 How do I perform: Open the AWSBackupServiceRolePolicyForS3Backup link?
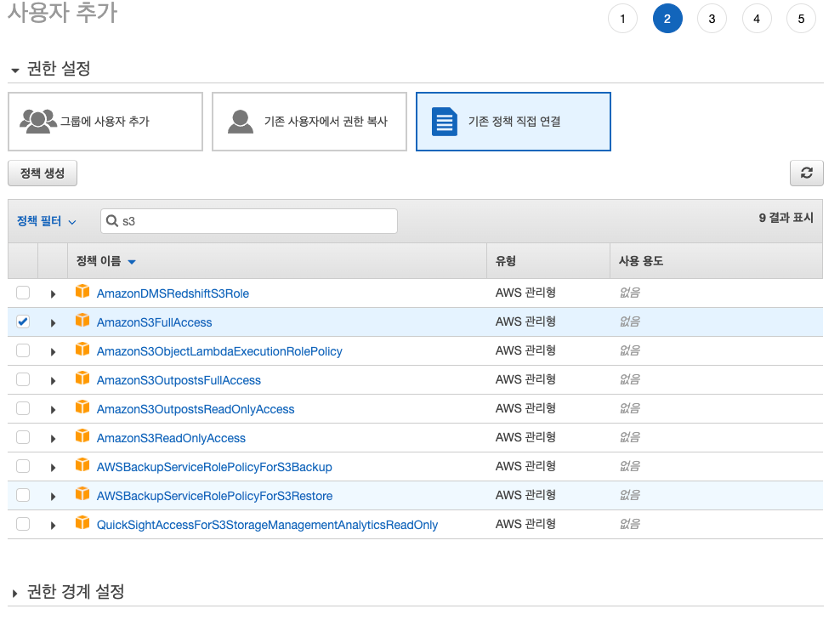tap(214, 467)
